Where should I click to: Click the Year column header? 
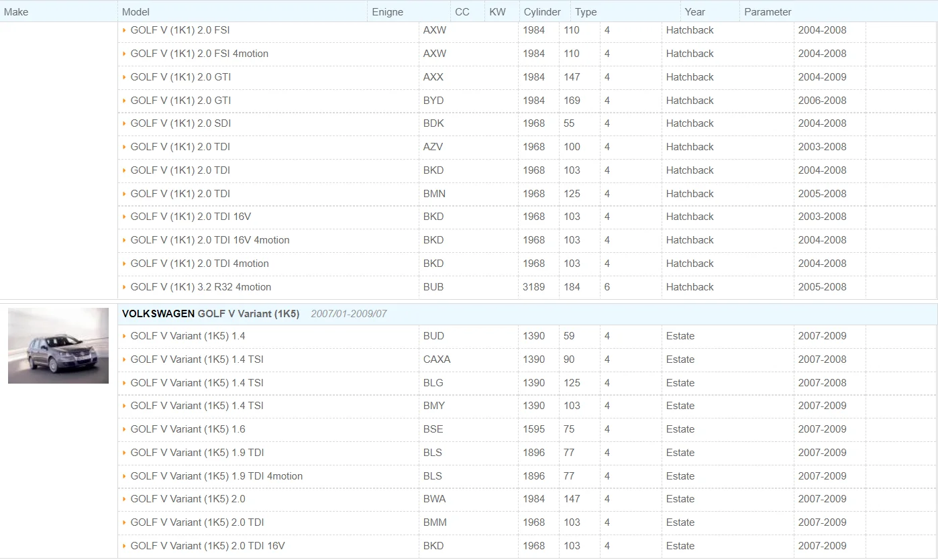coord(695,12)
